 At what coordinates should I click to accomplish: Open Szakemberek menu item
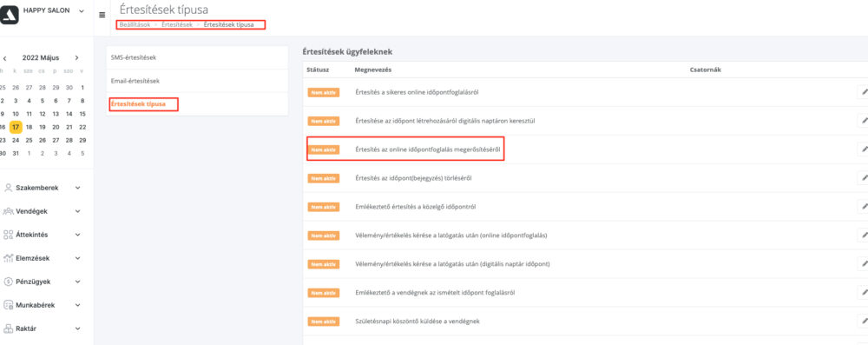pyautogui.click(x=37, y=188)
